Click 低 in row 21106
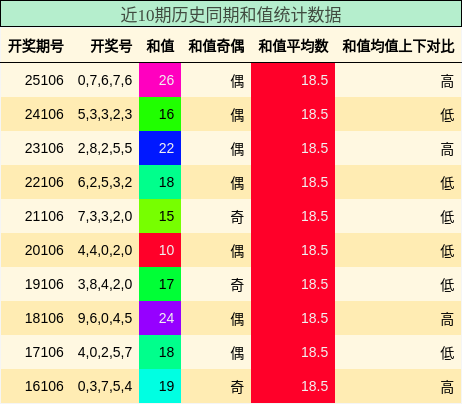Image resolution: width=462 pixels, height=404 pixels. 447,217
